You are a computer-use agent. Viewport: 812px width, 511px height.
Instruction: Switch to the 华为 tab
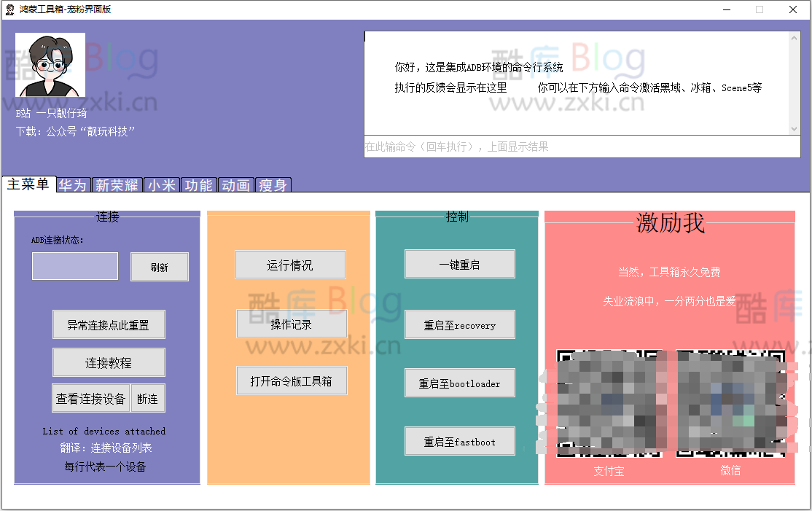[x=72, y=185]
